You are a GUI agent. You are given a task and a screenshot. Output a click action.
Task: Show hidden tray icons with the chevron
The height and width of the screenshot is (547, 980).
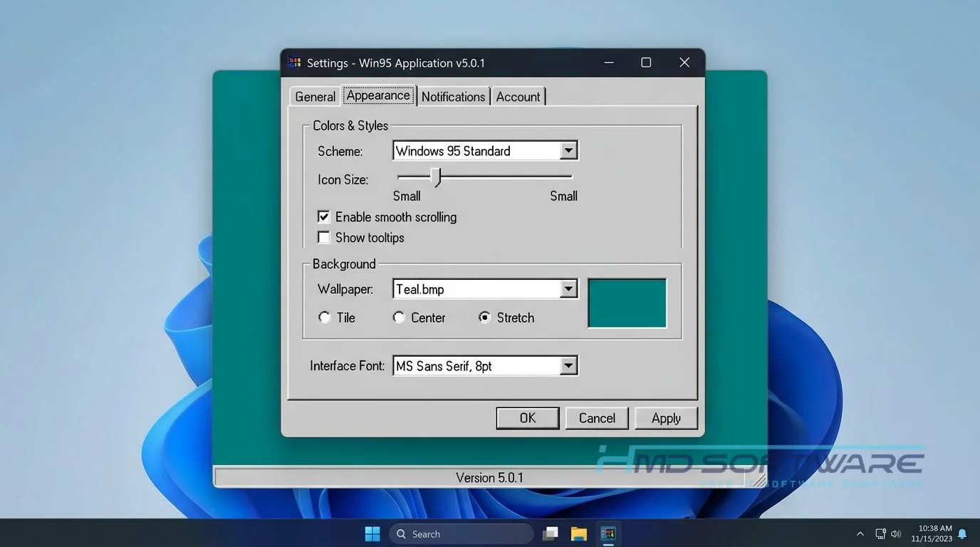pyautogui.click(x=860, y=533)
